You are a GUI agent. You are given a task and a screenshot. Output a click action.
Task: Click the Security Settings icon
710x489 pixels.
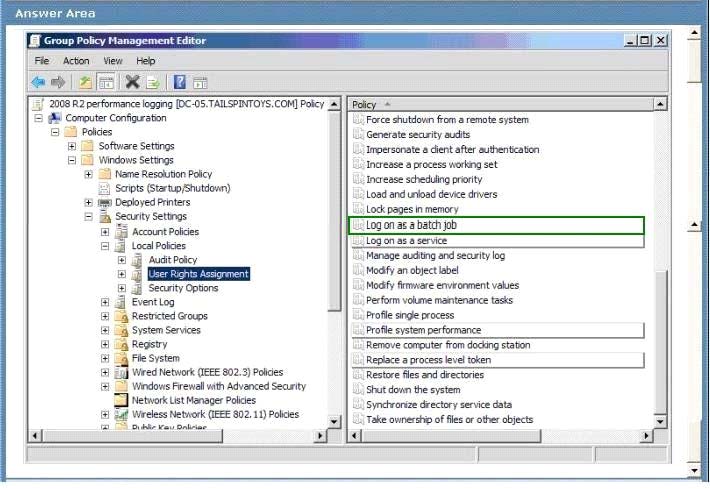tap(105, 216)
